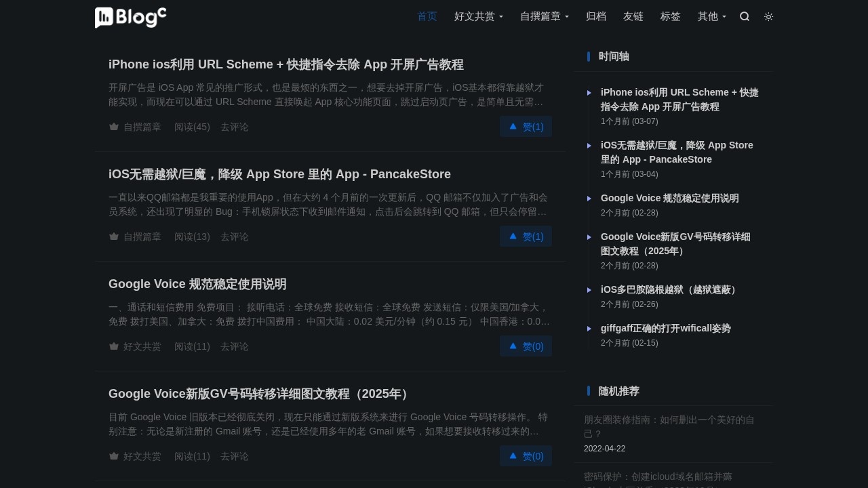Like the GV号码转移 post with 赞(0)
The image size is (868, 488).
(x=526, y=456)
